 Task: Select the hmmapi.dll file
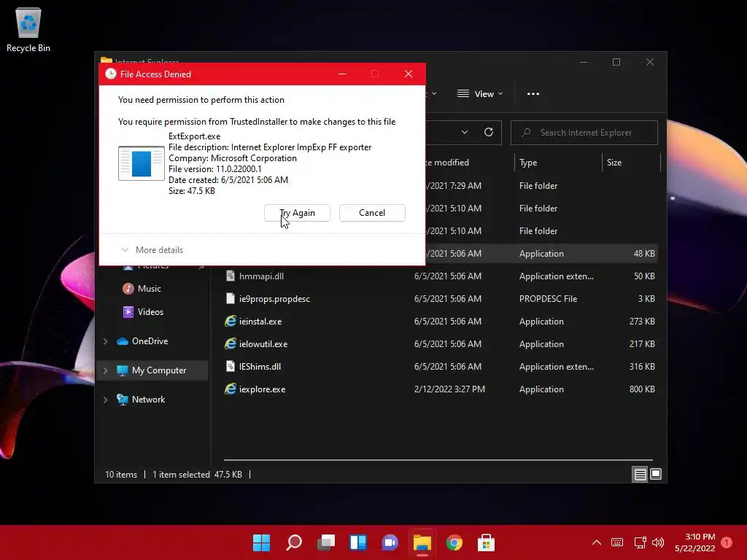(x=262, y=276)
